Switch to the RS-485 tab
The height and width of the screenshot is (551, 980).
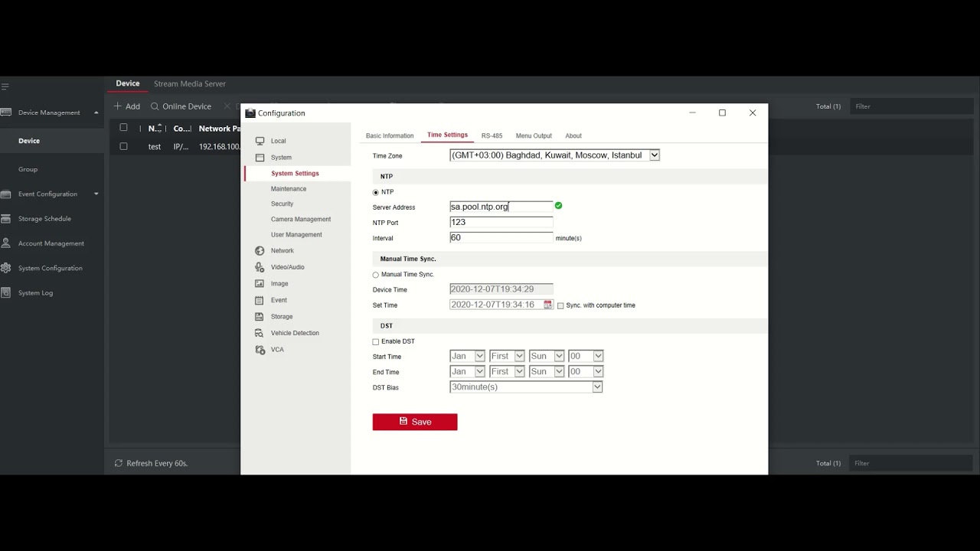(492, 135)
